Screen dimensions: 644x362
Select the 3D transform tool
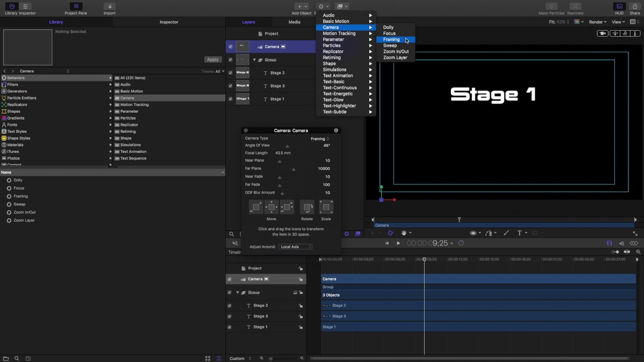click(x=390, y=233)
